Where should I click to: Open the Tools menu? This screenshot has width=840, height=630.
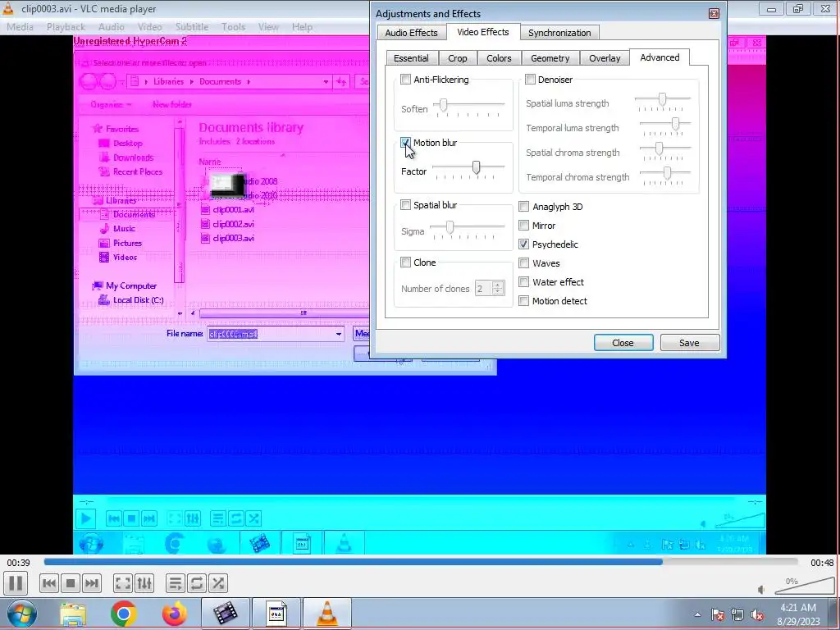[233, 27]
